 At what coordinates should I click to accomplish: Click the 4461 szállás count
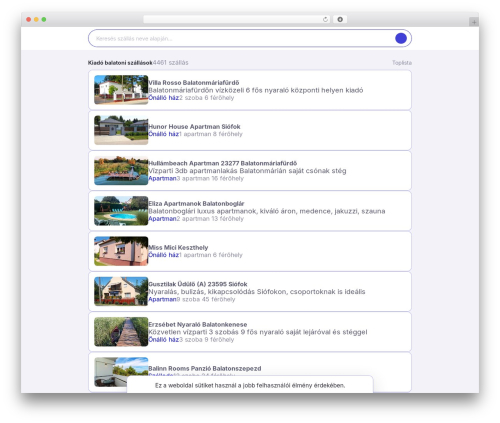(170, 63)
